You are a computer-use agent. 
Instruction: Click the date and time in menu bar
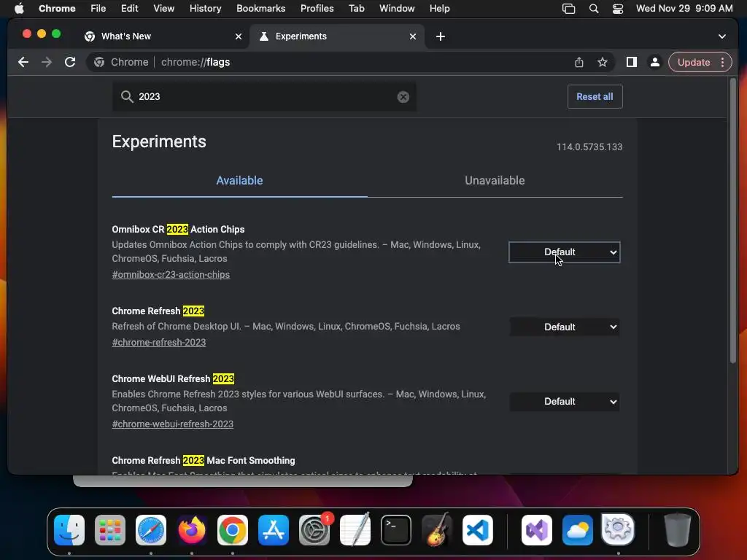[x=684, y=9]
